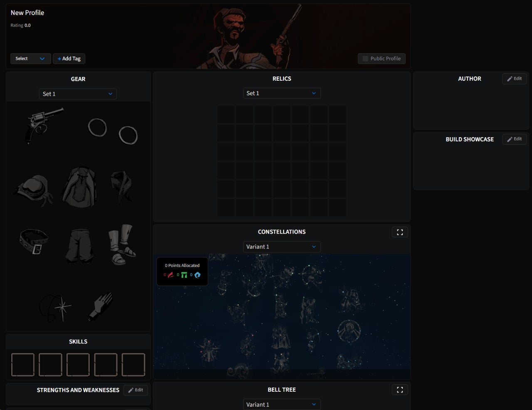Expand Bell Tree panel to fullscreen
The width and height of the screenshot is (532, 410).
coord(399,390)
